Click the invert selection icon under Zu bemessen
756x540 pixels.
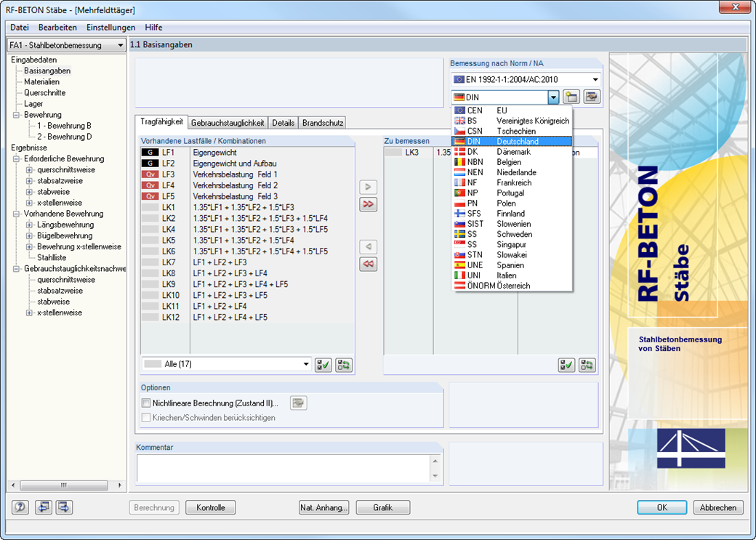coord(587,365)
